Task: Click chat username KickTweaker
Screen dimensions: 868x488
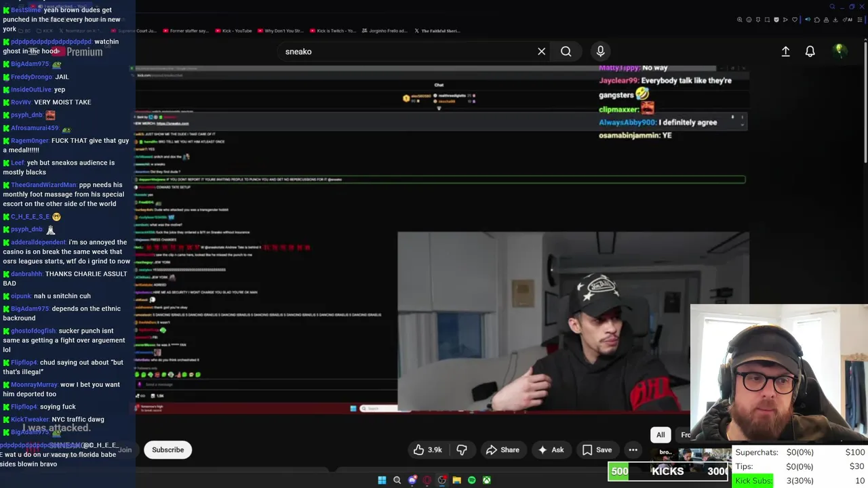Action: tap(30, 420)
